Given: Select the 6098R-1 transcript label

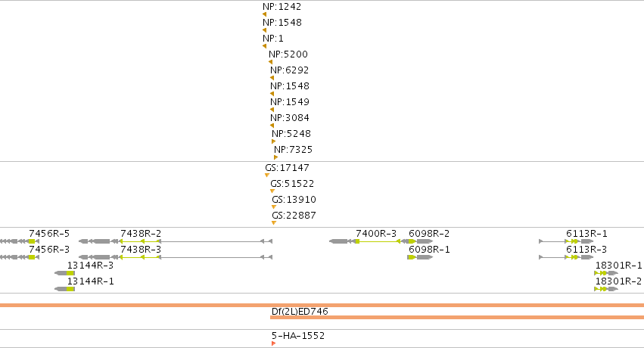Looking at the screenshot, I should click(429, 250).
